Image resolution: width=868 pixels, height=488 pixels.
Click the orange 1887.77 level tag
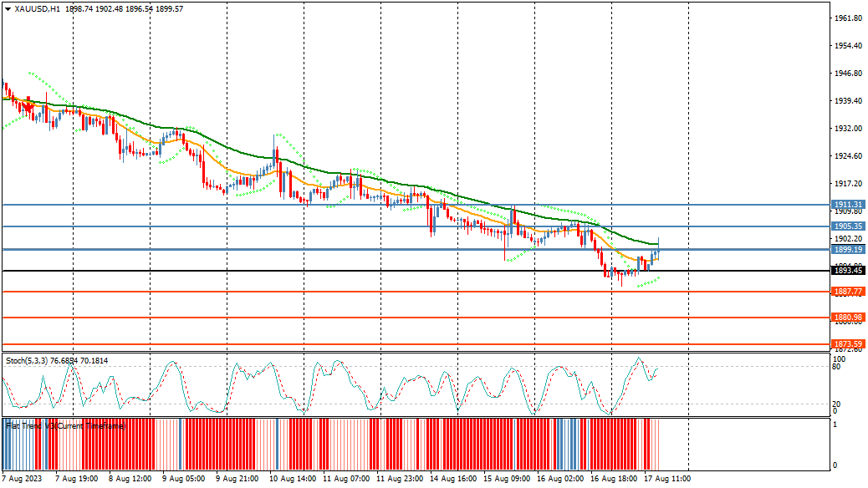848,292
